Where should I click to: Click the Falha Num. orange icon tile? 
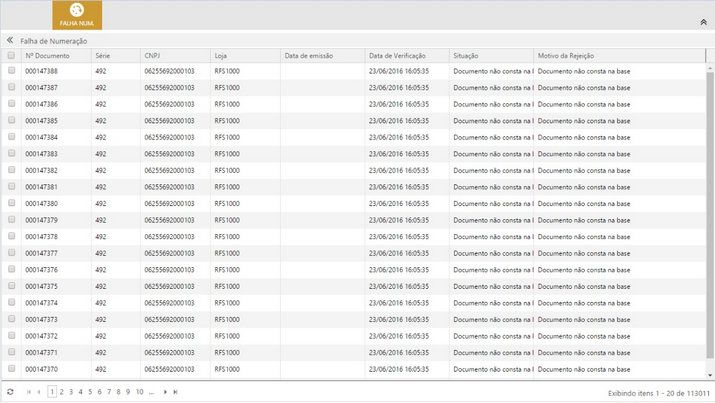77,15
